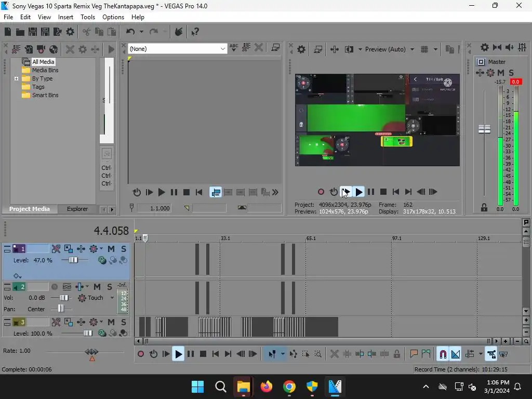Mute audio track 2

point(97,287)
